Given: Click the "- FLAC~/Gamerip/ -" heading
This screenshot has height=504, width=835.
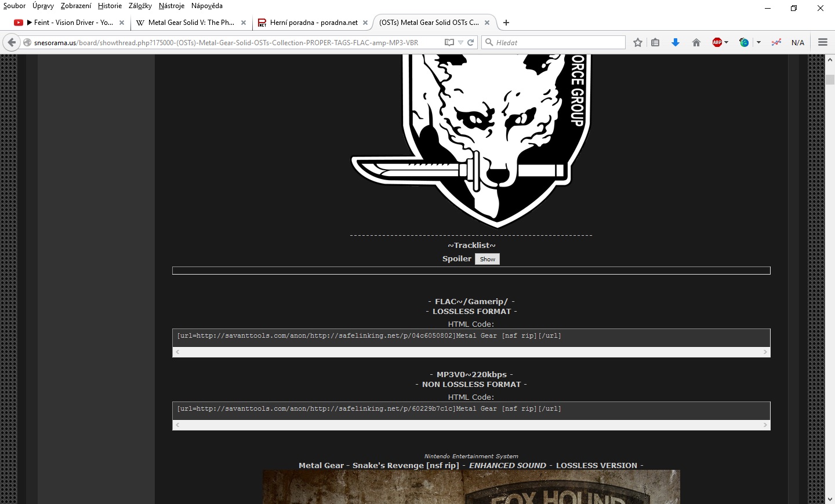Looking at the screenshot, I should tap(471, 302).
